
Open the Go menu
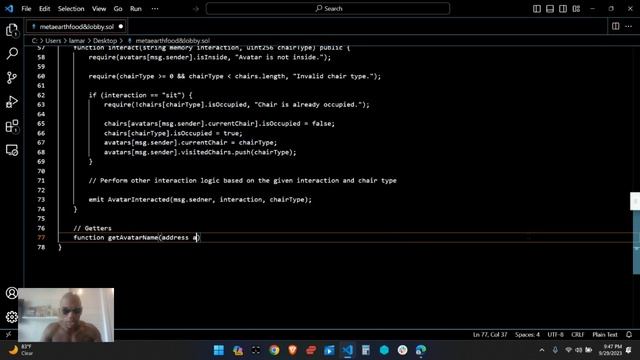coord(118,9)
